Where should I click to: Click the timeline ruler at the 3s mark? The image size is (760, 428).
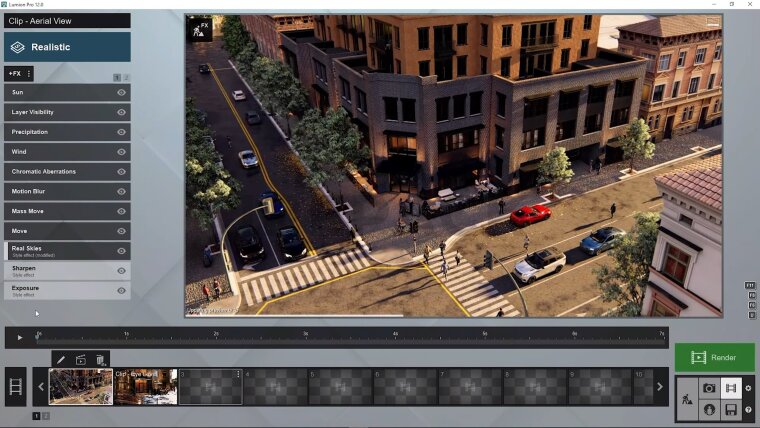point(306,335)
